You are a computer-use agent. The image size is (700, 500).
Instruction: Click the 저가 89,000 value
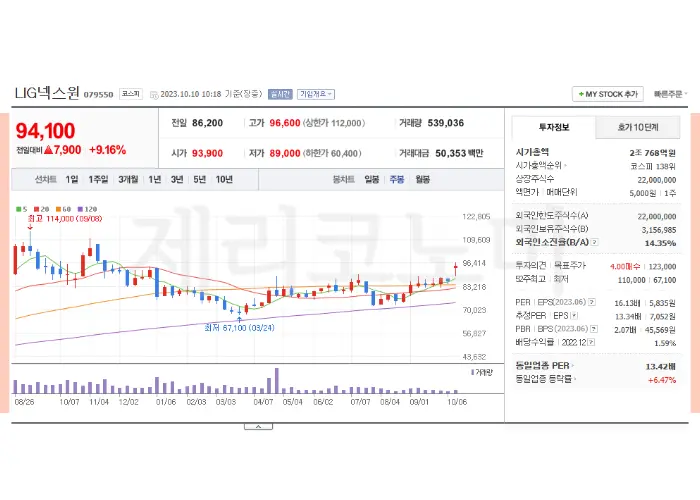pyautogui.click(x=285, y=153)
